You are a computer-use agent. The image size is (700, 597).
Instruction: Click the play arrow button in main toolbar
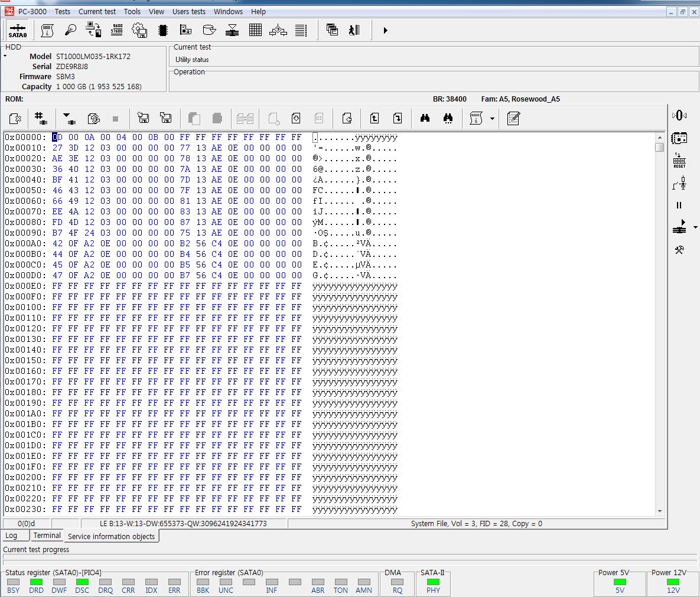pos(385,30)
